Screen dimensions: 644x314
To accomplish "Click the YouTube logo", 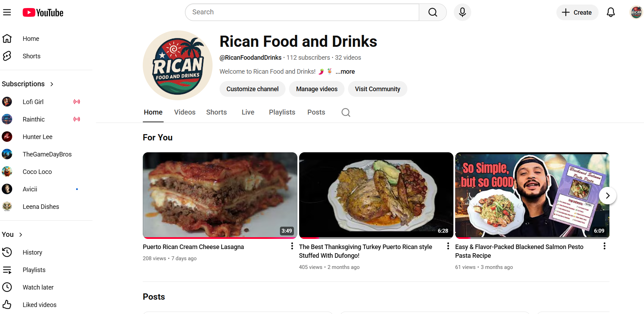I will (x=43, y=13).
